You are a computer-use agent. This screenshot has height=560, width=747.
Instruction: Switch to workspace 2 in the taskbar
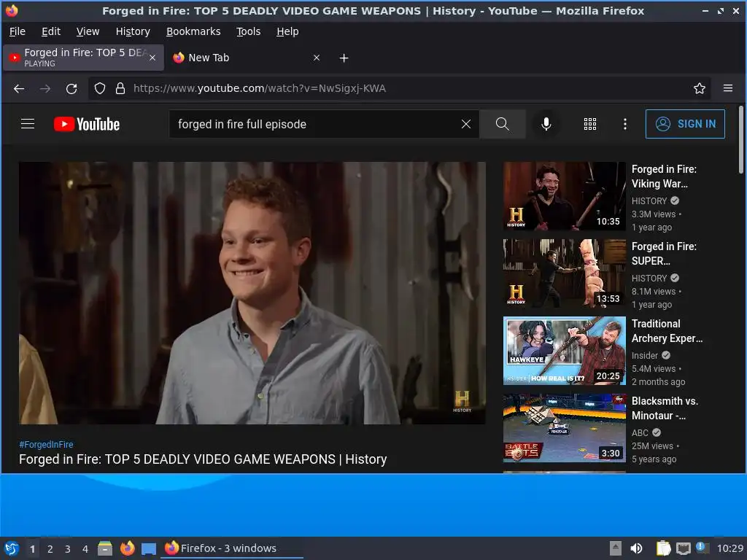[50, 549]
